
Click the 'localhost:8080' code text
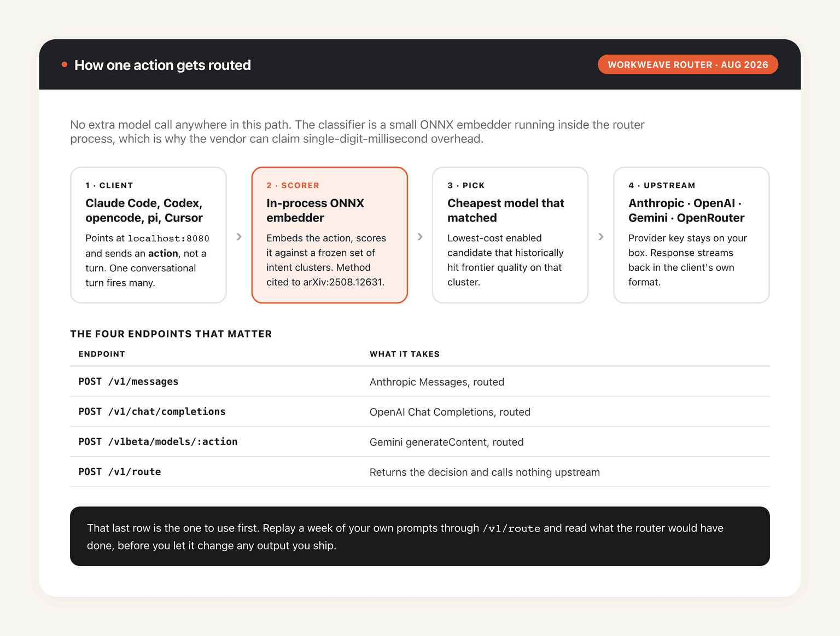(168, 238)
